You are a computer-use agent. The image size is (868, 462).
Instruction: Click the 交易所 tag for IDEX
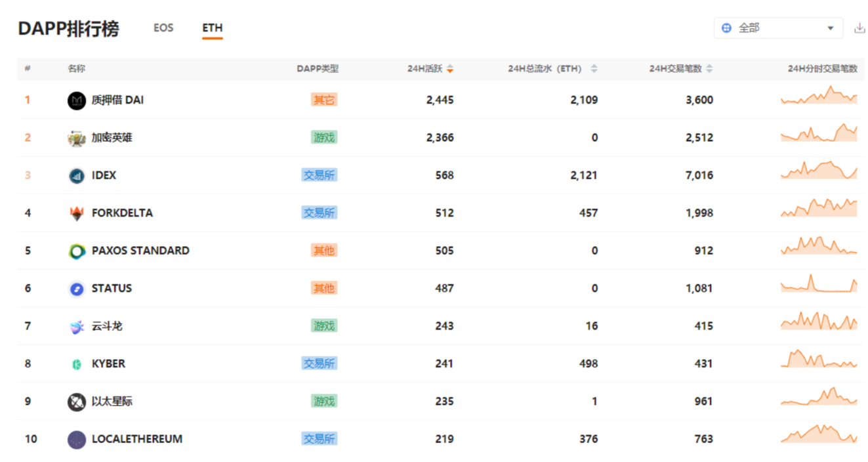tap(320, 175)
